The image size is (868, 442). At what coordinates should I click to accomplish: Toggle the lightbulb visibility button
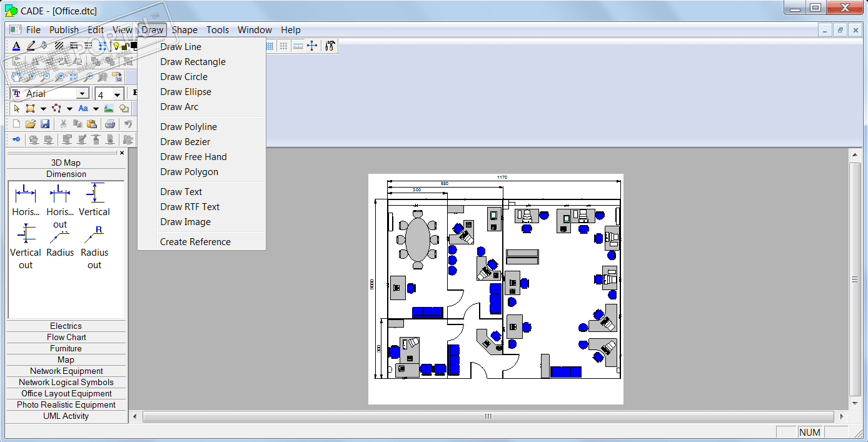pos(116,46)
